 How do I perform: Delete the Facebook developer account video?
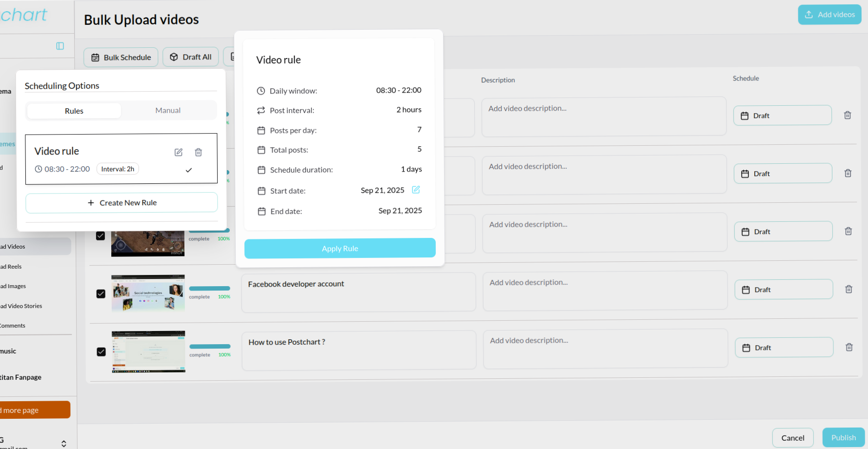[848, 290]
